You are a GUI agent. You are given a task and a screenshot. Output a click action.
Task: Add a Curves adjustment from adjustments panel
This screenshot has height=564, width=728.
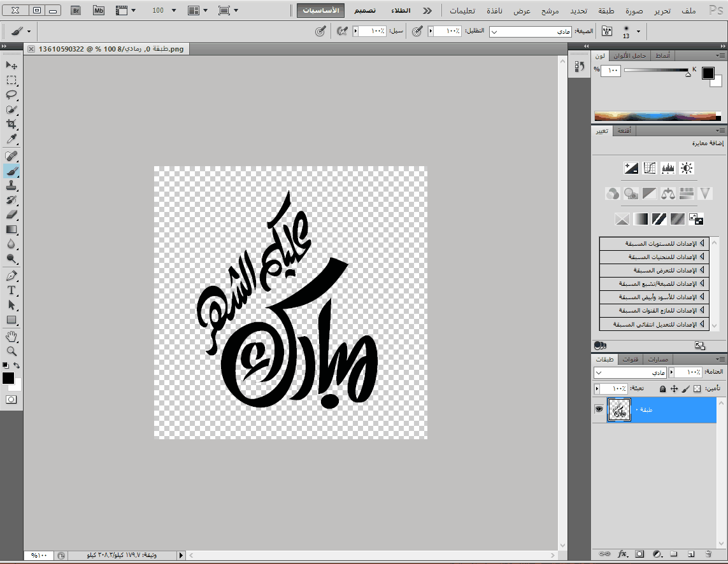pos(650,168)
